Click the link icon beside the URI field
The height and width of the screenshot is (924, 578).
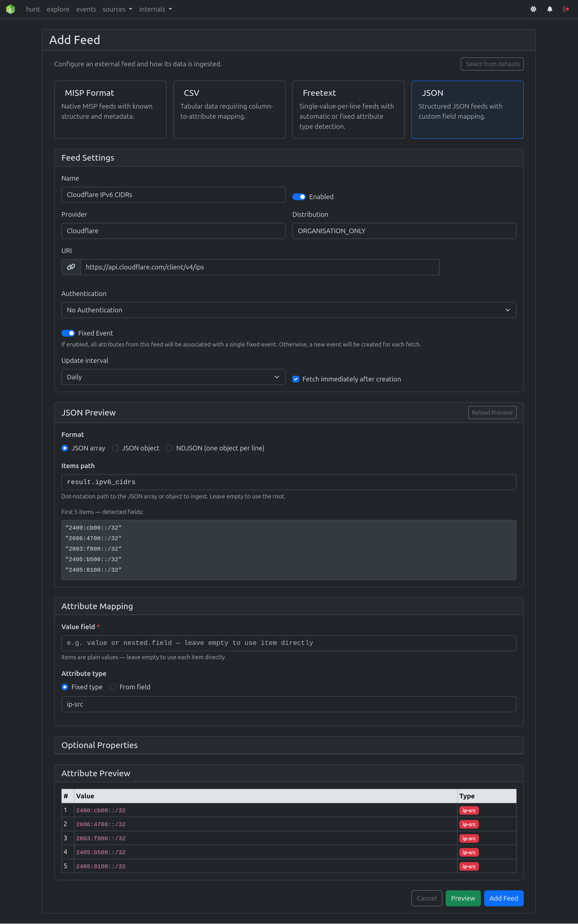71,267
